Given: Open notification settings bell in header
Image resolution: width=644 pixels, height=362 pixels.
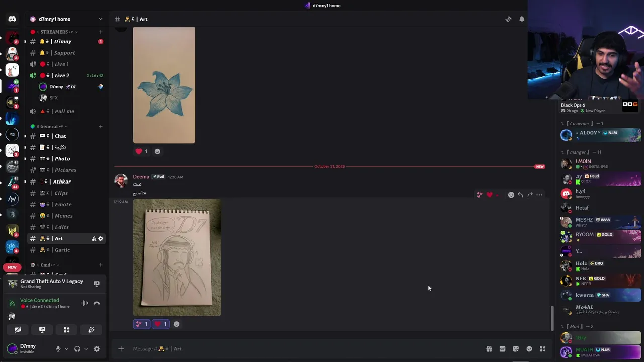Looking at the screenshot, I should 522,19.
